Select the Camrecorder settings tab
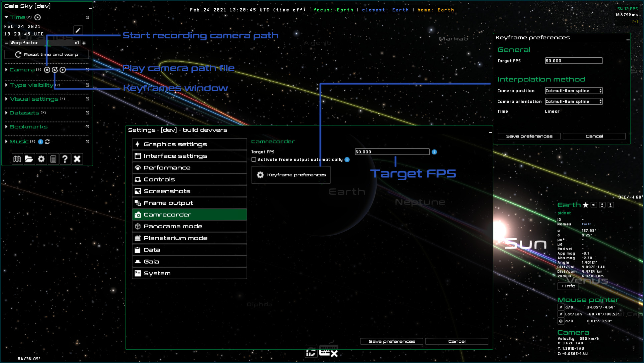Screen dimensions: 644x363 click(x=168, y=214)
